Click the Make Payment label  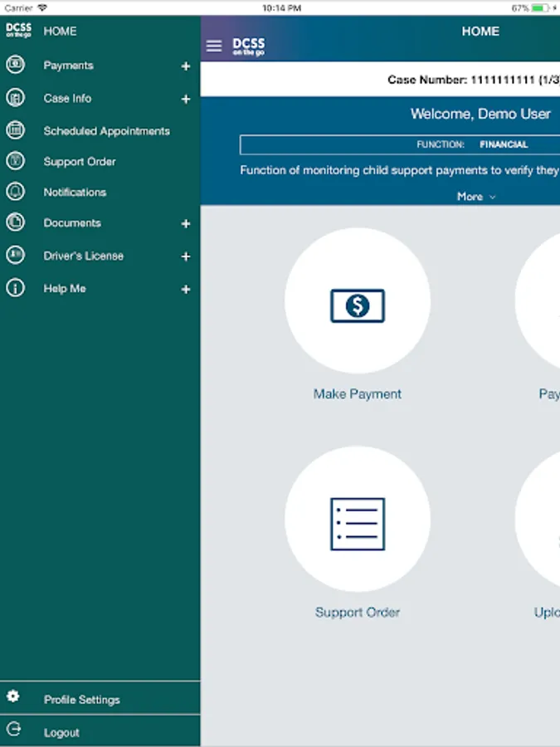coord(357,394)
